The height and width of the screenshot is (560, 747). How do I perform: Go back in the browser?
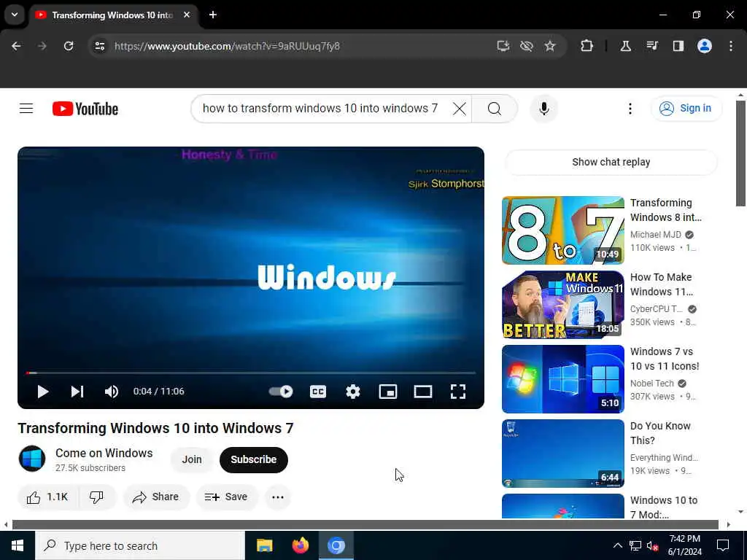16,46
